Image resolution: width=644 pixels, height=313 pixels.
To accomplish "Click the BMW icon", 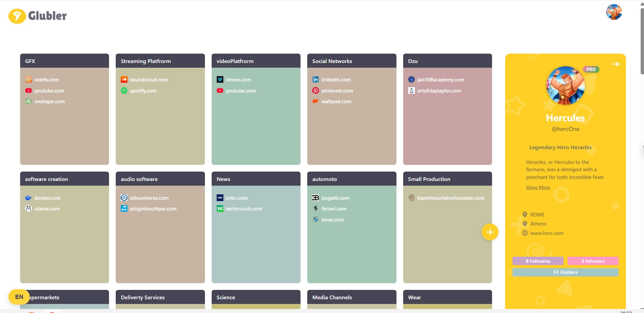I will click(315, 220).
